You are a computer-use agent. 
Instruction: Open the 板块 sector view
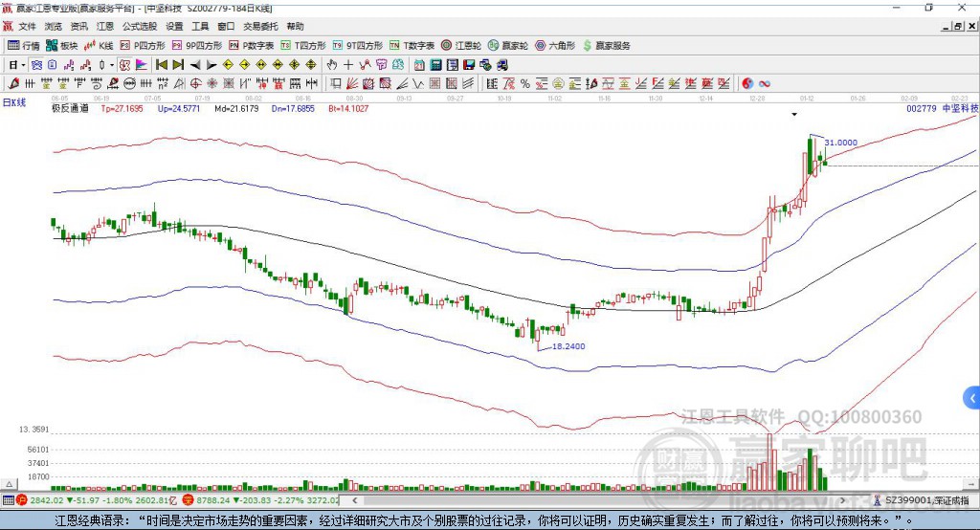coord(62,46)
